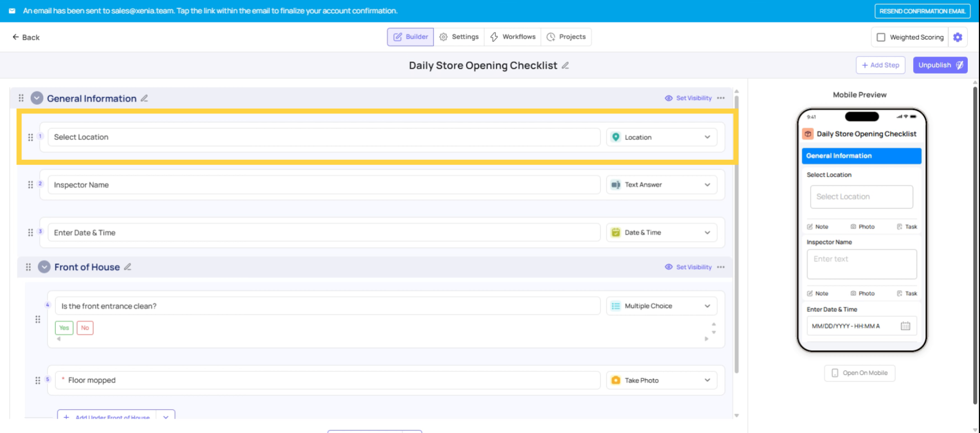Click drag handle for Enter Date & Time step

30,232
